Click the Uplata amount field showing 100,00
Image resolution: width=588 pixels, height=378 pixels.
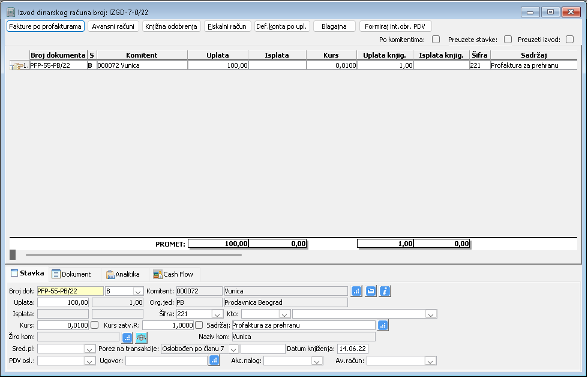[63, 302]
